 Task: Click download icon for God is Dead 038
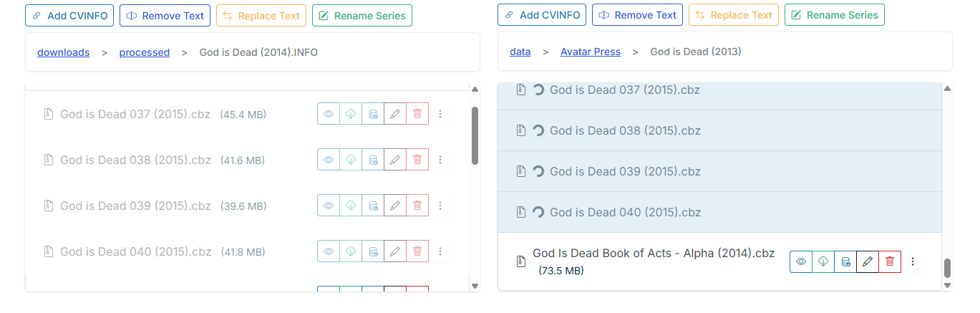(351, 160)
